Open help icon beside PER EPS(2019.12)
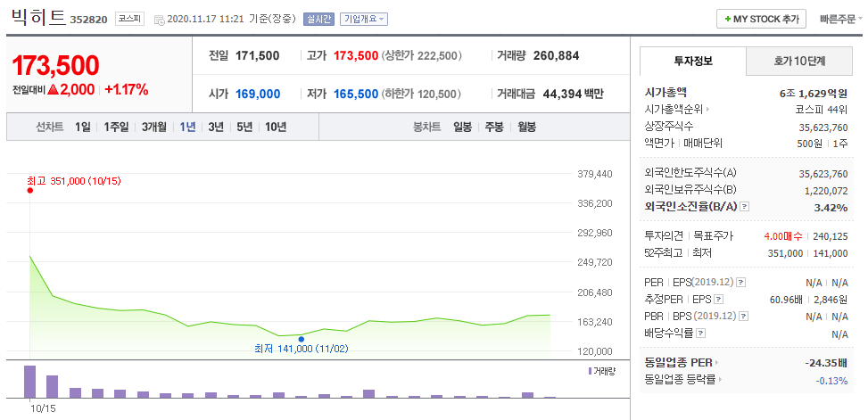The width and height of the screenshot is (868, 420). pyautogui.click(x=740, y=282)
